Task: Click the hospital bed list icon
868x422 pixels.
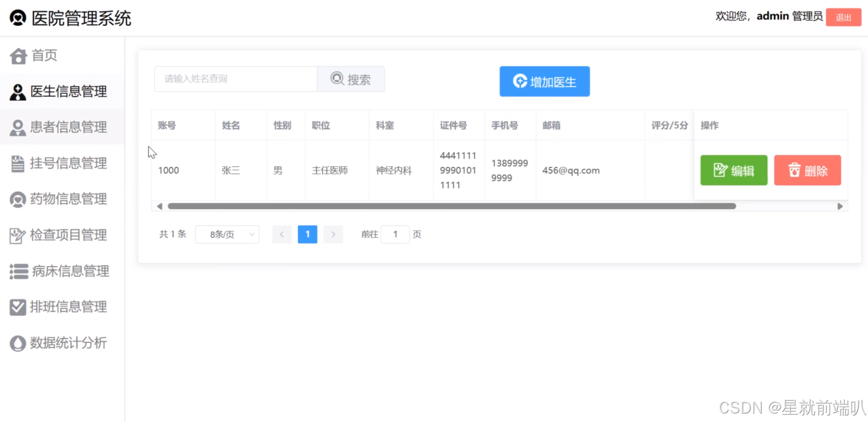Action: pyautogui.click(x=19, y=271)
